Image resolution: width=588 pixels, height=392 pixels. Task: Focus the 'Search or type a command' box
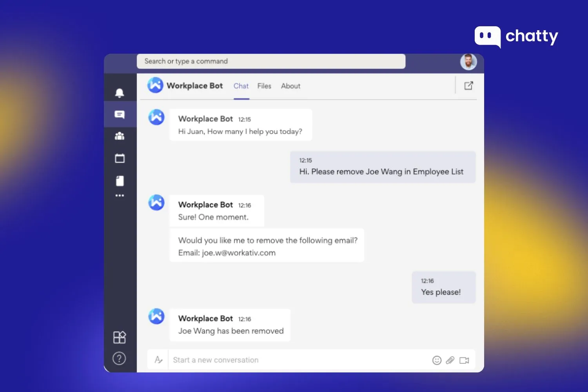click(x=271, y=61)
